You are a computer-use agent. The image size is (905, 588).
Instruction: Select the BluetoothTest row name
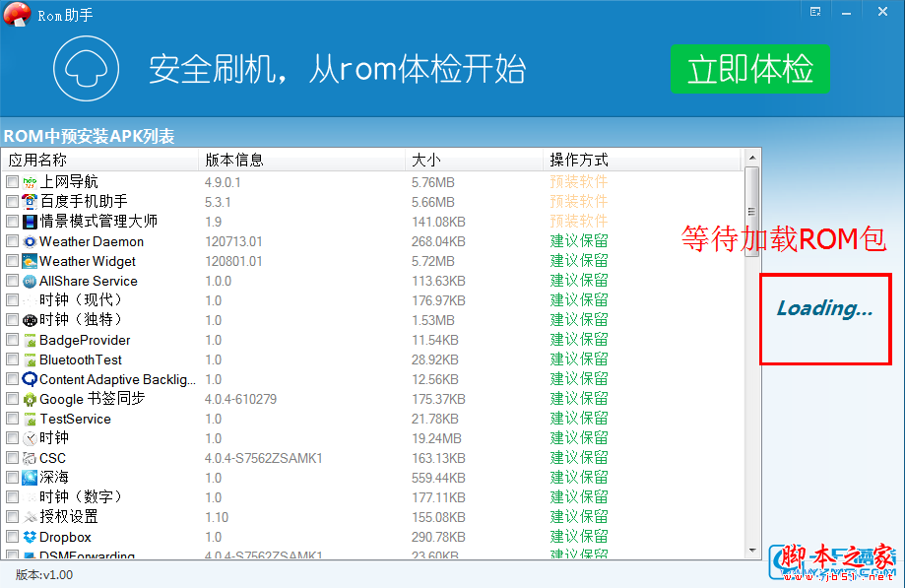pyautogui.click(x=80, y=360)
